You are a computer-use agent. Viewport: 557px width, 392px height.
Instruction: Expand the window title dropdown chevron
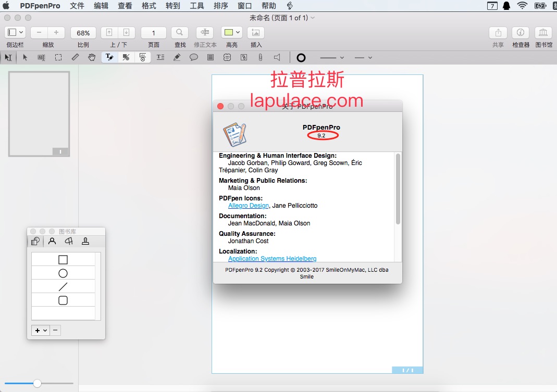[x=313, y=18]
